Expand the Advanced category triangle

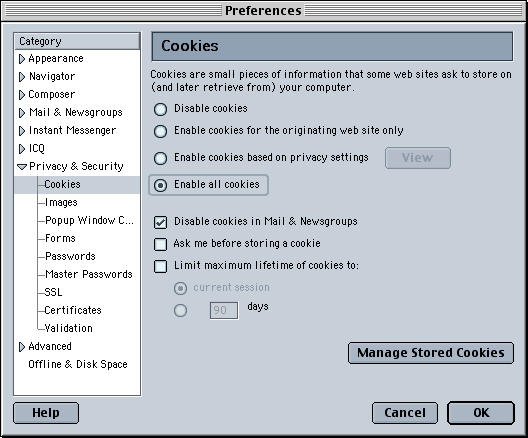(22, 347)
